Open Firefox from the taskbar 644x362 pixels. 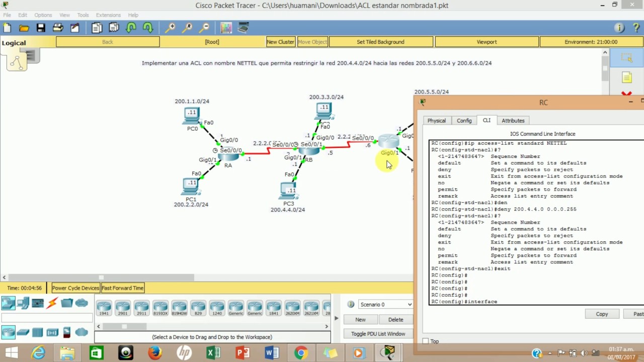click(154, 353)
